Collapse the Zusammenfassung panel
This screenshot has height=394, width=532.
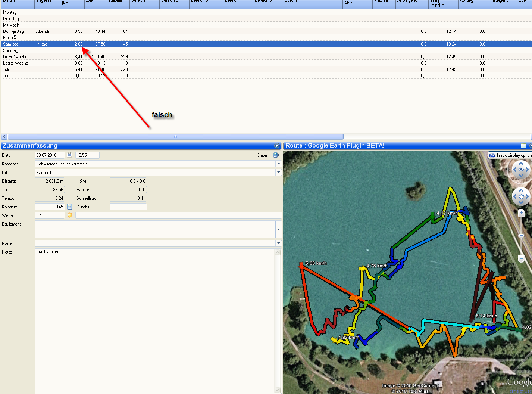(277, 146)
